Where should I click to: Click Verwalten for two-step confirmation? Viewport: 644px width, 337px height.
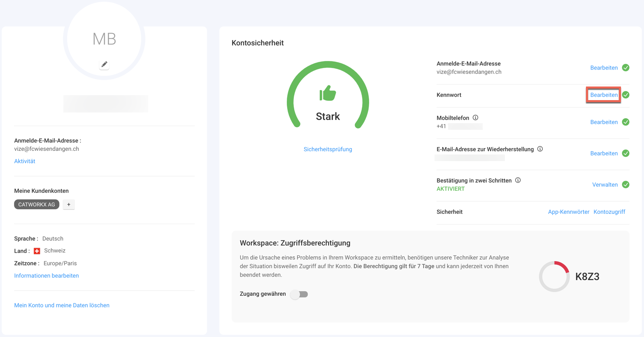click(x=604, y=185)
